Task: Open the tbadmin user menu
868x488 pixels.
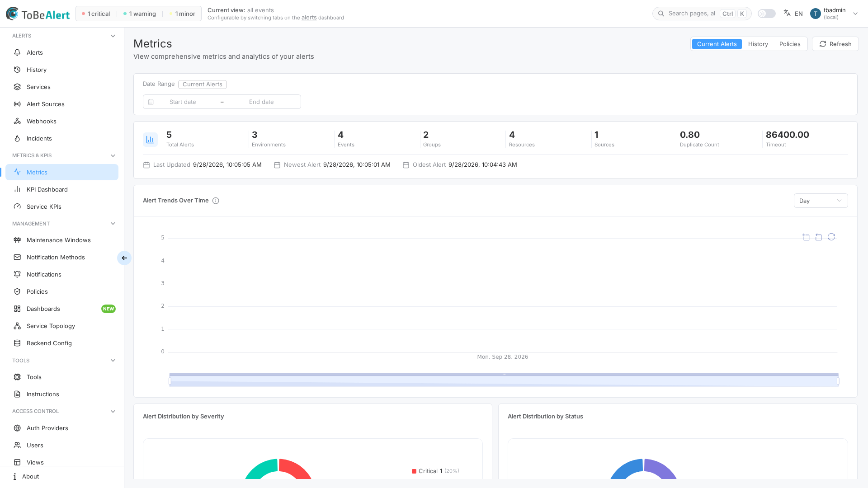Action: 834,14
